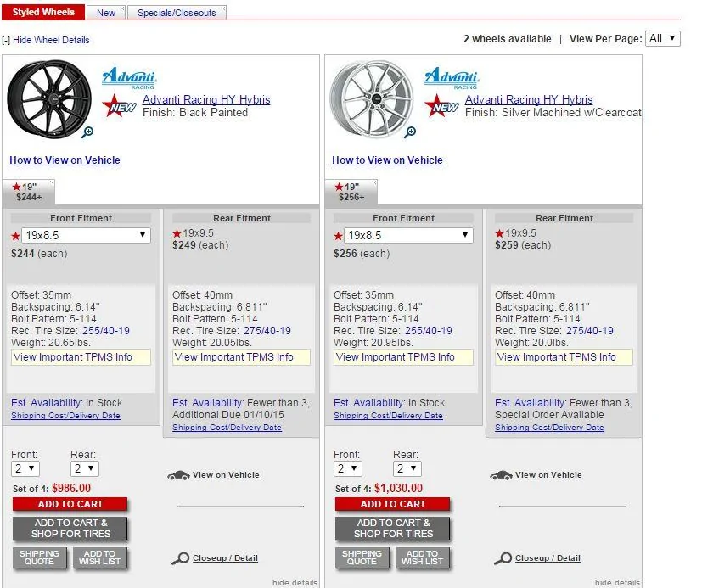Add silver wheels to wish list
This screenshot has height=588, width=702.
pyautogui.click(x=422, y=557)
